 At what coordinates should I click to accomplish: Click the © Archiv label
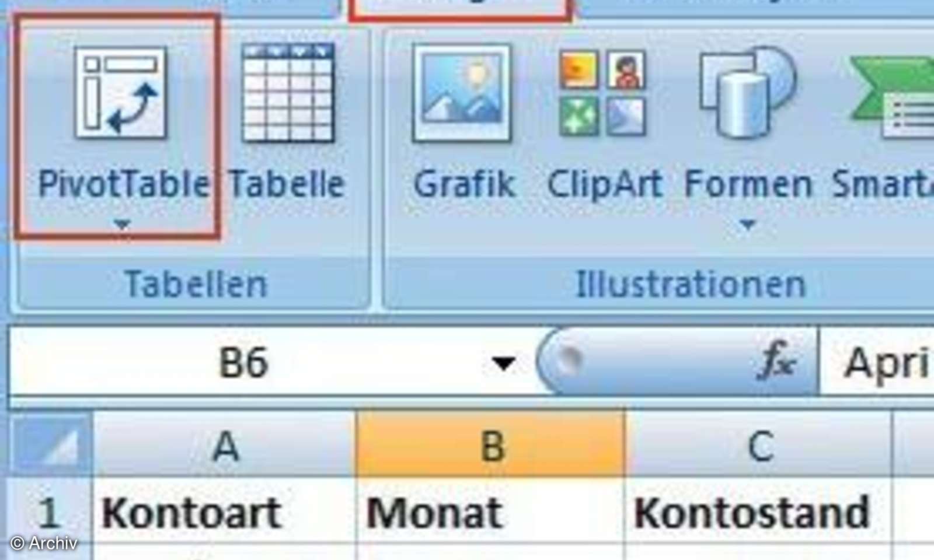coord(44,544)
